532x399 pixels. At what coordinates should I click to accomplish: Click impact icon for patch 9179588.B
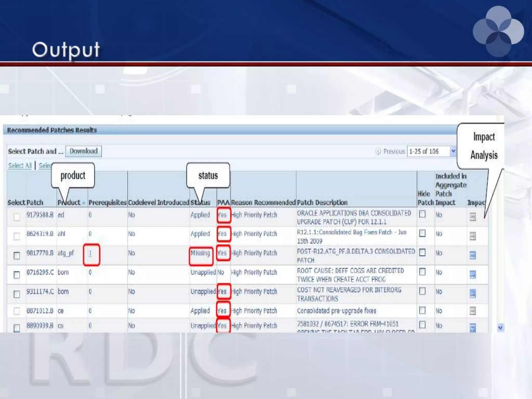tap(473, 217)
